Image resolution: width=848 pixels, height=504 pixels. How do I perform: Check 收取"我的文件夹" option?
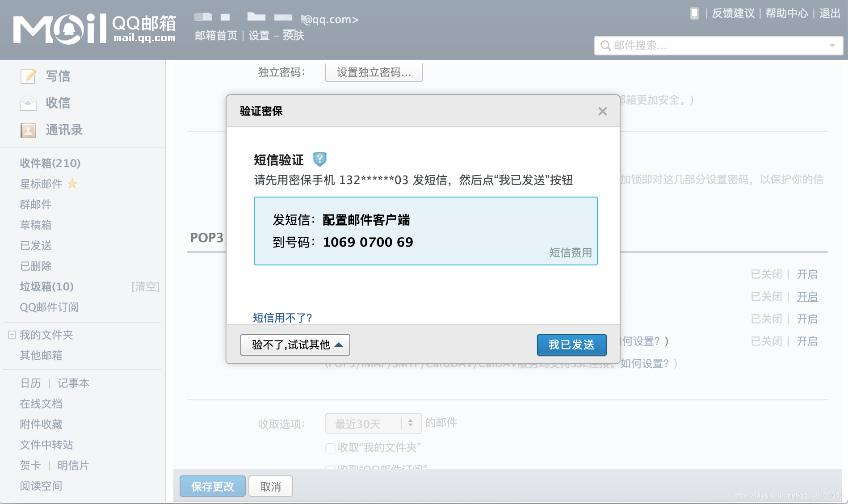330,448
